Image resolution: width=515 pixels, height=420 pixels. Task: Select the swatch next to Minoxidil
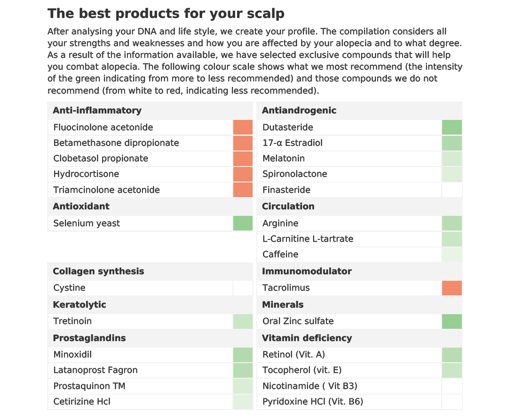click(243, 355)
